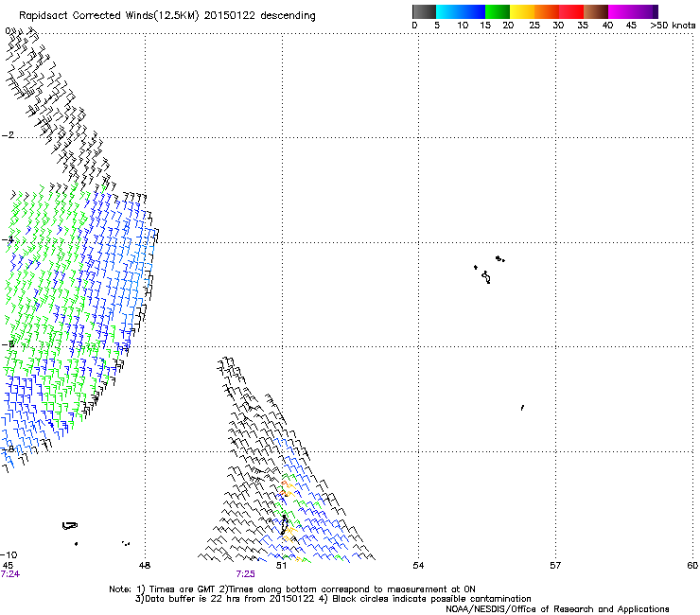
Task: Click the ">50 knots" legend label
Action: pyautogui.click(x=673, y=26)
